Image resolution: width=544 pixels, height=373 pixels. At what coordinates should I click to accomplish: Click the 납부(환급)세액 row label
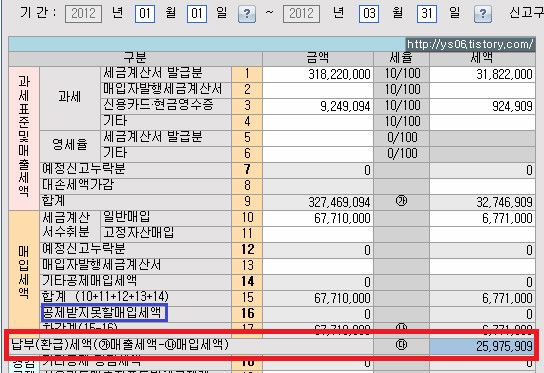click(120, 345)
